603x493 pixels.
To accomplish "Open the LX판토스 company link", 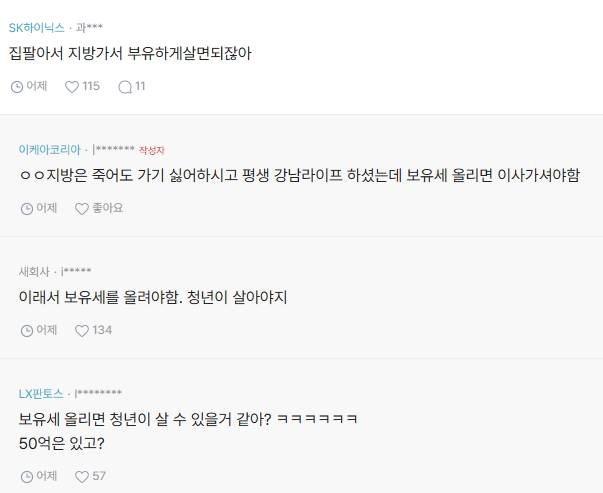I will (41, 393).
